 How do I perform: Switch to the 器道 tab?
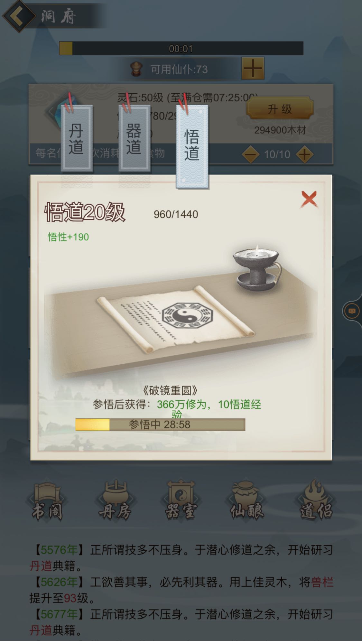coord(134,138)
